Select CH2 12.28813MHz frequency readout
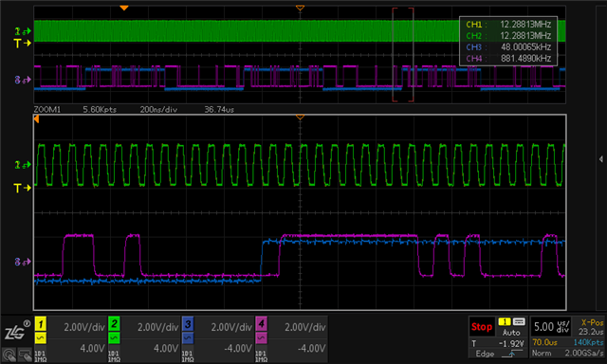The height and width of the screenshot is (364, 607). (x=508, y=36)
